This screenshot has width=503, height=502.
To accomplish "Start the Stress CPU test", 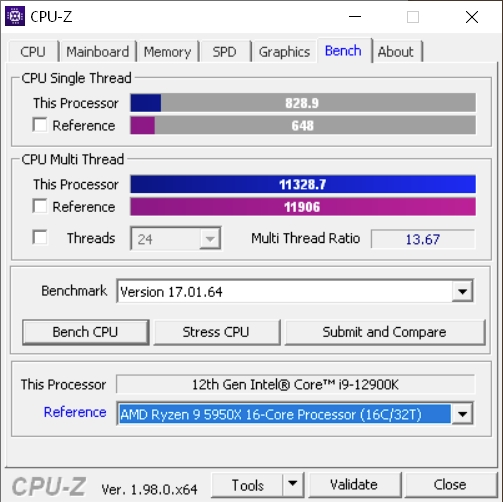I will point(216,332).
